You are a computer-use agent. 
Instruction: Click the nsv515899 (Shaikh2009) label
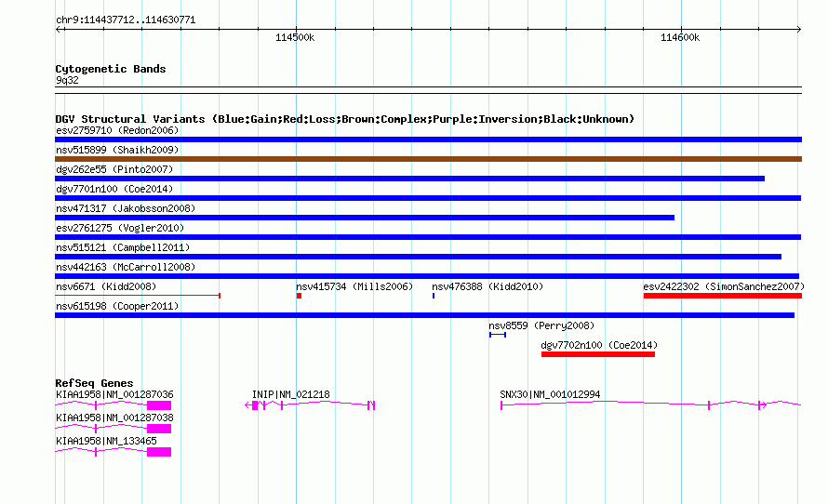click(x=117, y=150)
